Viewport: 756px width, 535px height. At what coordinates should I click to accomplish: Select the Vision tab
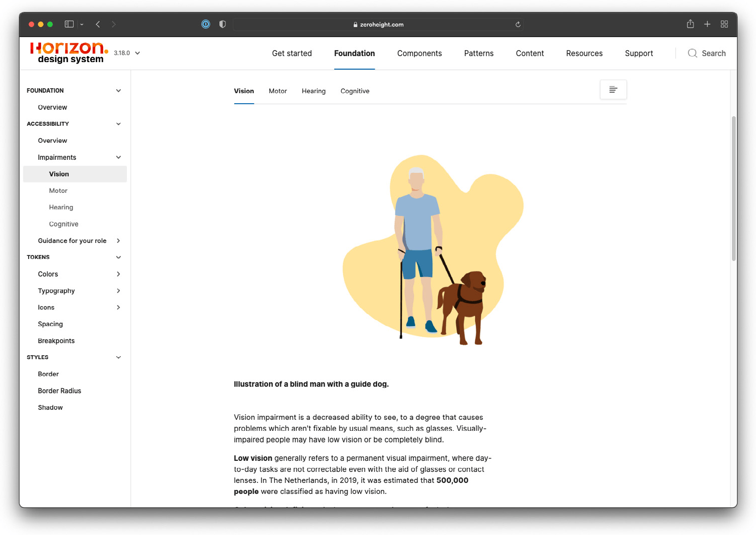(x=244, y=91)
